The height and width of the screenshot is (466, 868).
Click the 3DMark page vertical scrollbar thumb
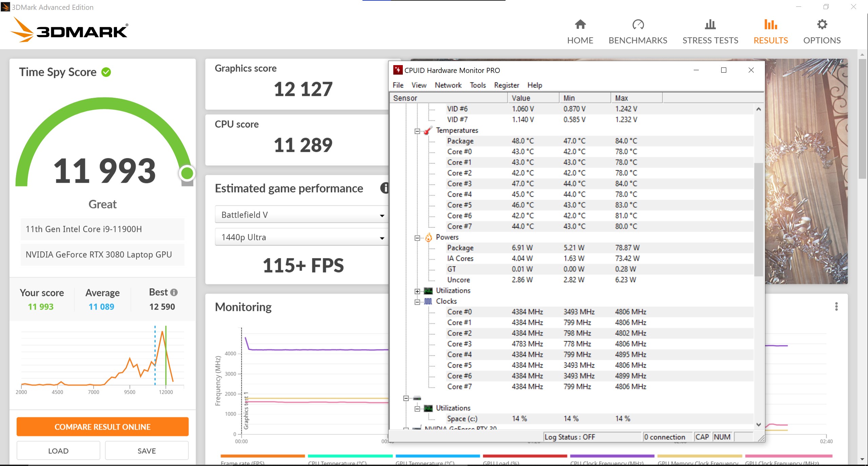[862, 119]
